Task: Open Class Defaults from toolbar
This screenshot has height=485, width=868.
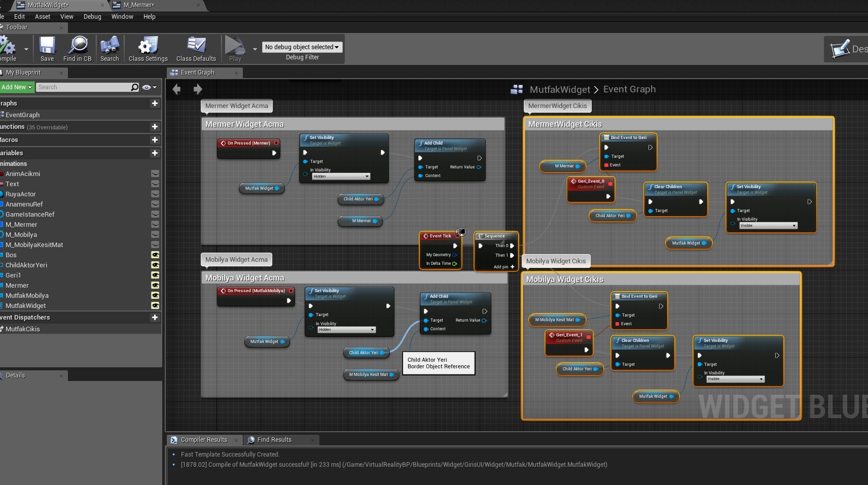Action: (x=196, y=49)
